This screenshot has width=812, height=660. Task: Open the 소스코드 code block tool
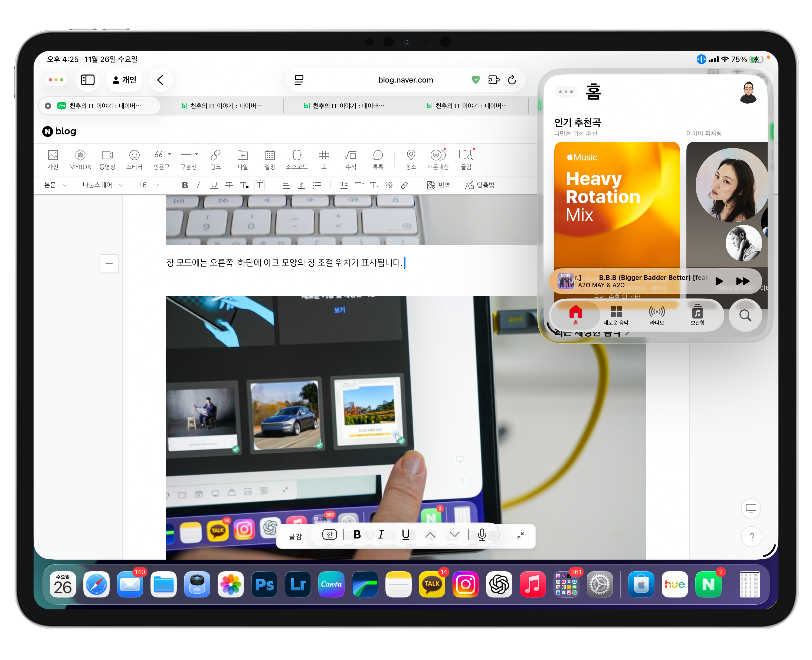tap(297, 156)
